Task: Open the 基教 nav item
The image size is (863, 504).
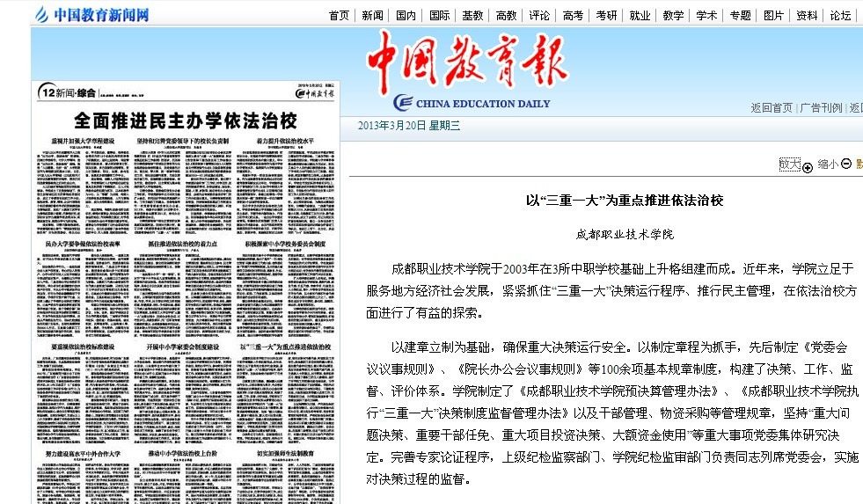Action: (x=472, y=16)
